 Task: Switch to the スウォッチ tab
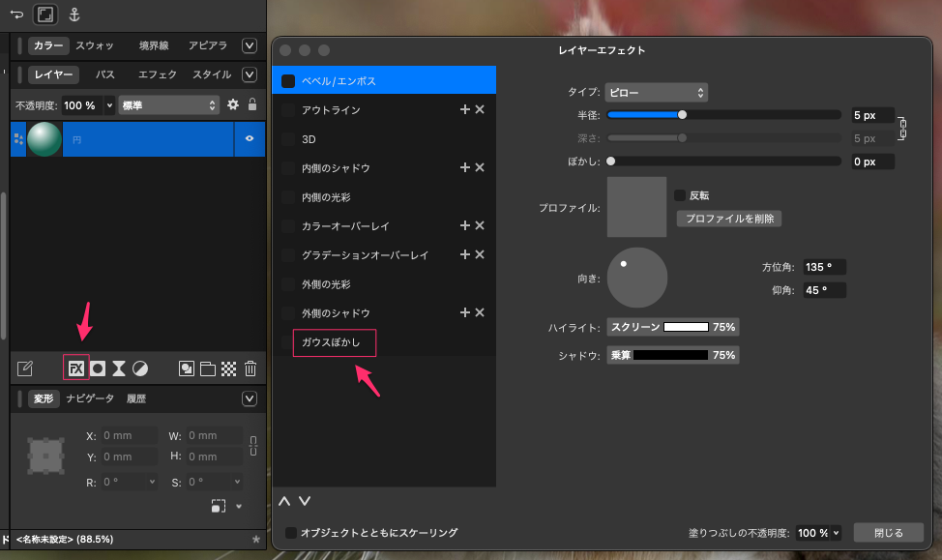[95, 45]
